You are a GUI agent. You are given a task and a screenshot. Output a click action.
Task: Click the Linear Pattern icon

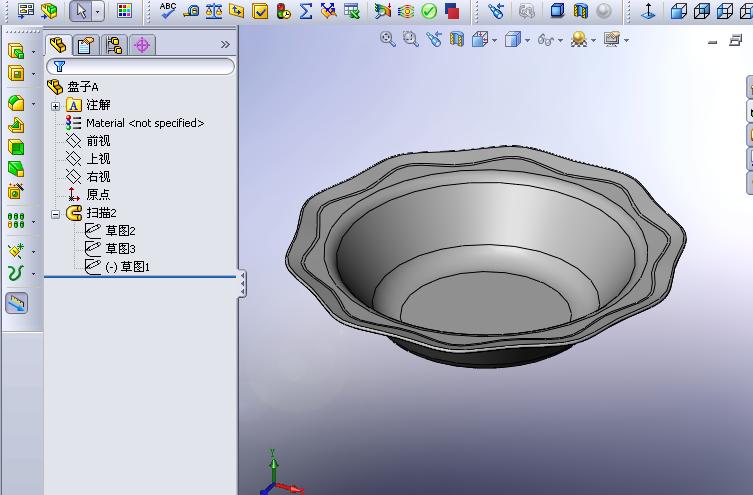point(16,220)
